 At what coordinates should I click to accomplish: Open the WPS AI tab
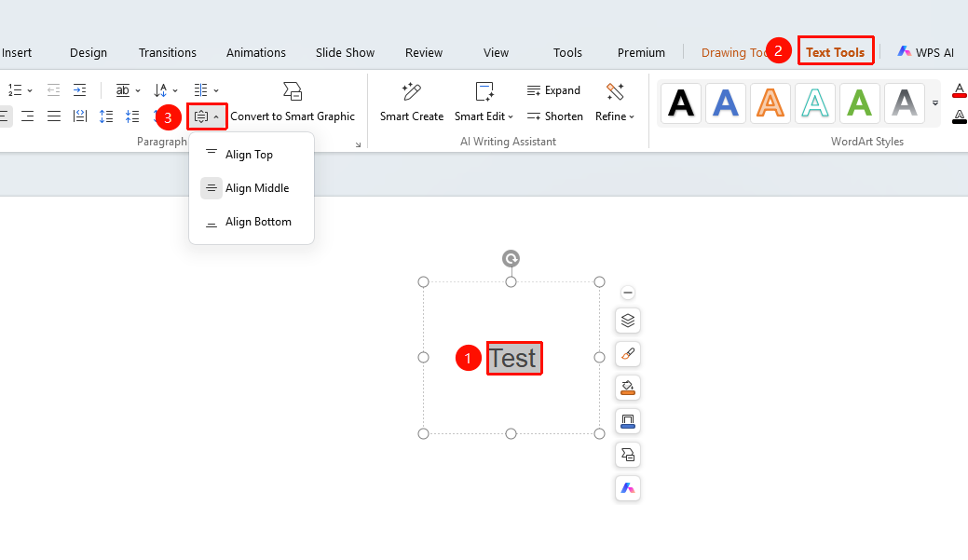click(x=925, y=52)
